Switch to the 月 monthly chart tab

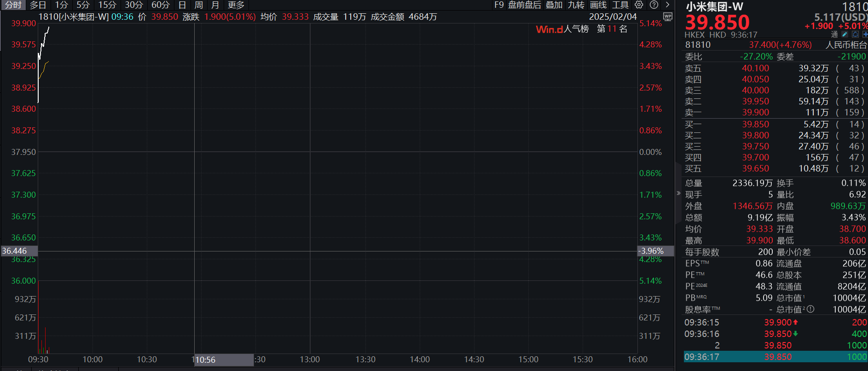click(x=215, y=5)
